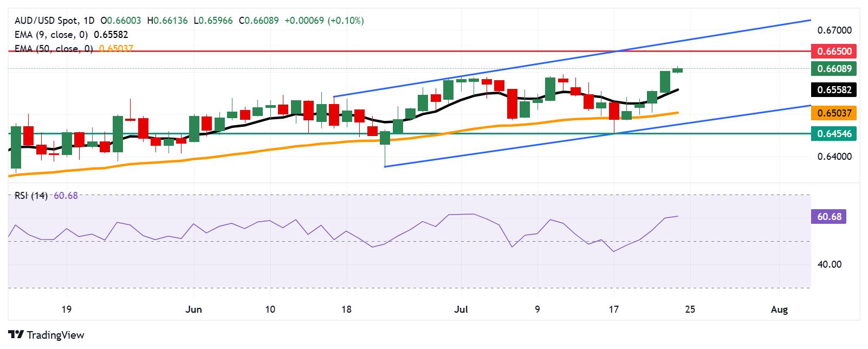Click the Aug label on time axis
The height and width of the screenshot is (349, 868).
(x=779, y=310)
